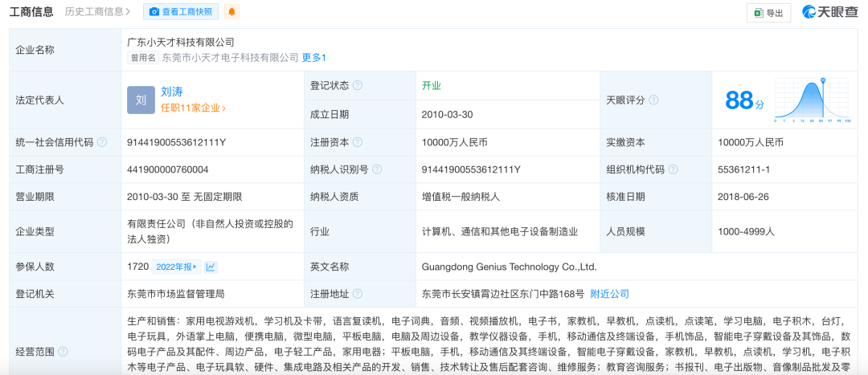Screen dimensions: 868x375
Task: Click credit code 91441900553612111Y in 统一社会信用代码 row
Action: (176, 142)
